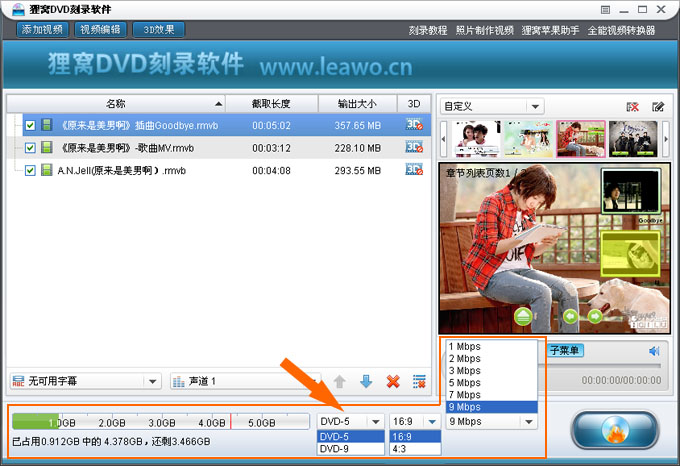Uncheck the Goodbye.rmvb video checkbox
This screenshot has height=466, width=680.
coord(30,125)
